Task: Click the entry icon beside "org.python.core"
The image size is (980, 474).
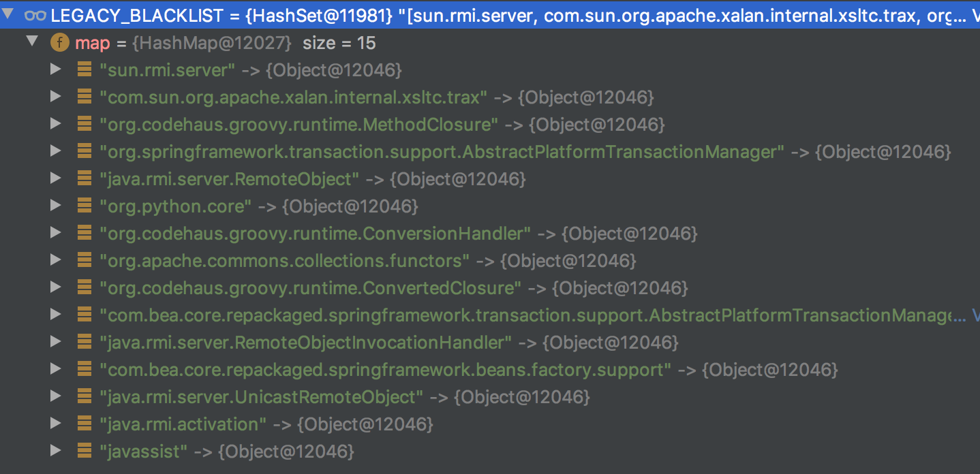Action: [x=85, y=206]
